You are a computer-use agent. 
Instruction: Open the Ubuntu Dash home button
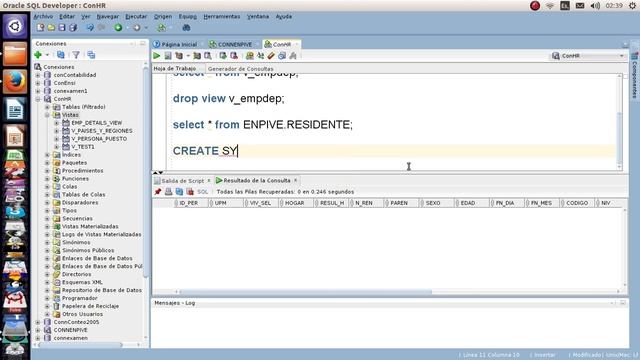15,26
